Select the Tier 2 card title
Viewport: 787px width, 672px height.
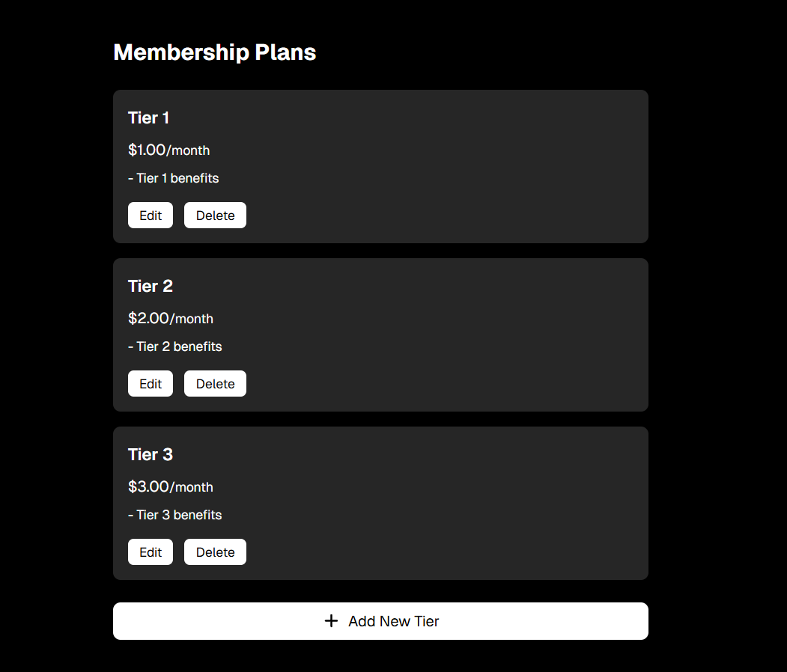point(150,286)
